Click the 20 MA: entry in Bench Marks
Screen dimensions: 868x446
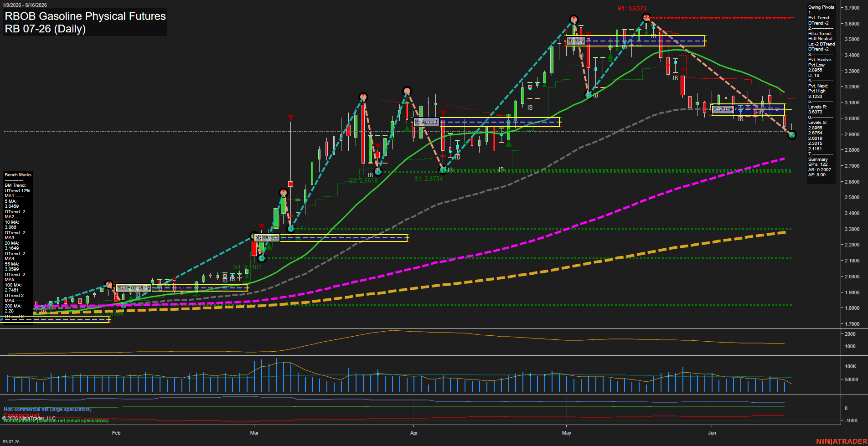(11, 243)
